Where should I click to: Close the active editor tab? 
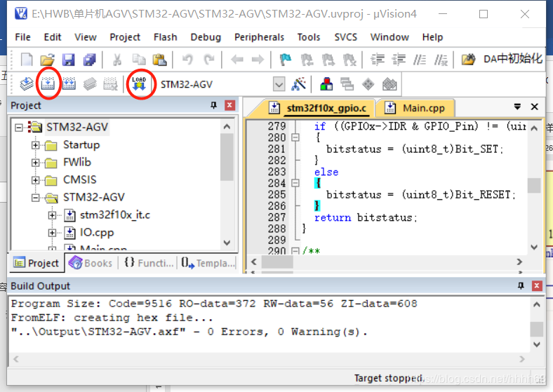coord(535,107)
